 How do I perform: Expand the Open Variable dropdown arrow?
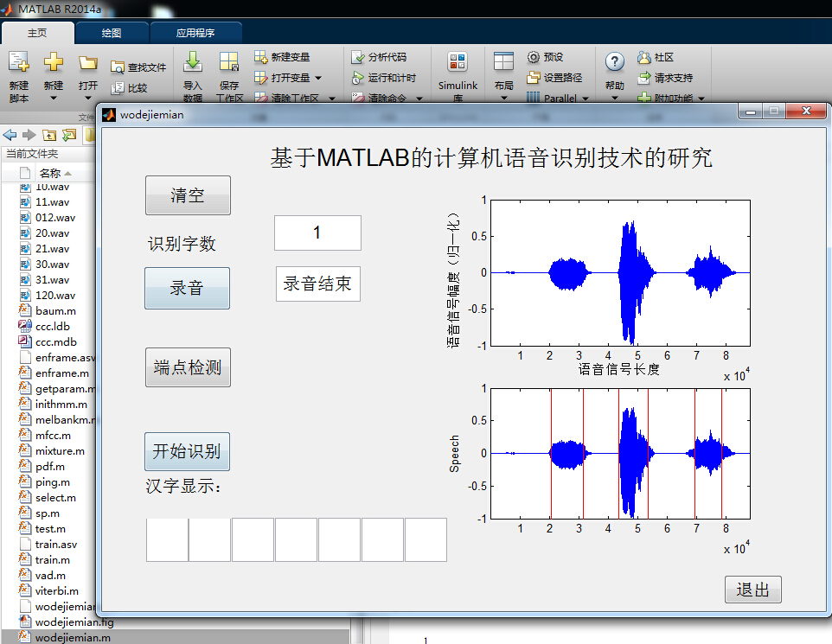[x=318, y=78]
